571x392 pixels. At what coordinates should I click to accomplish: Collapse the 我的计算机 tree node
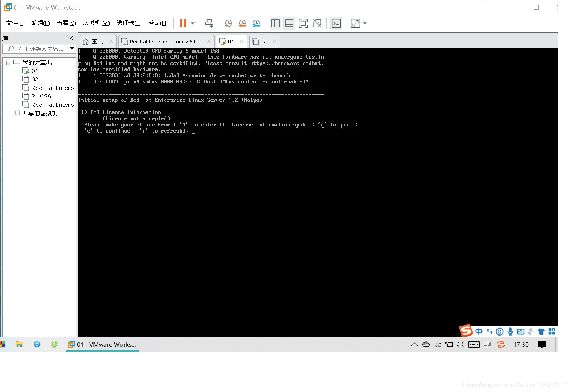pyautogui.click(x=8, y=63)
